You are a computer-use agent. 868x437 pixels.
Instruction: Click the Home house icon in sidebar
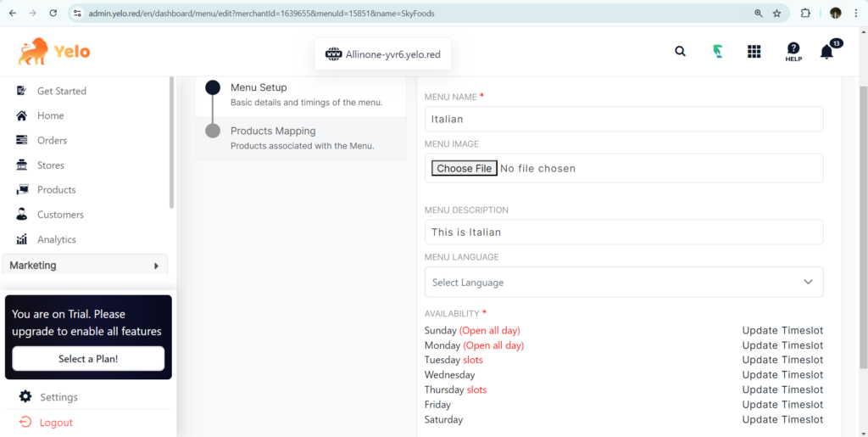pos(21,115)
